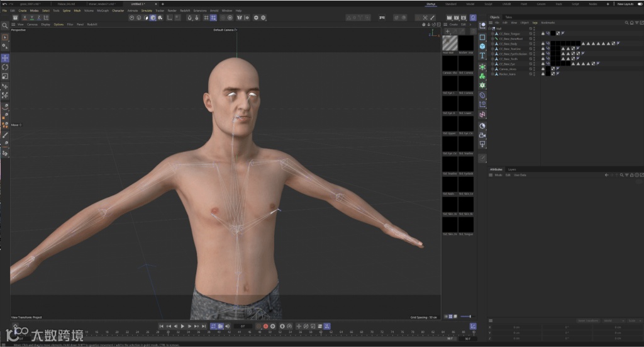Toggle visibility dots for CC_Base_Eye
Screen dimensions: 644x347
click(535, 64)
